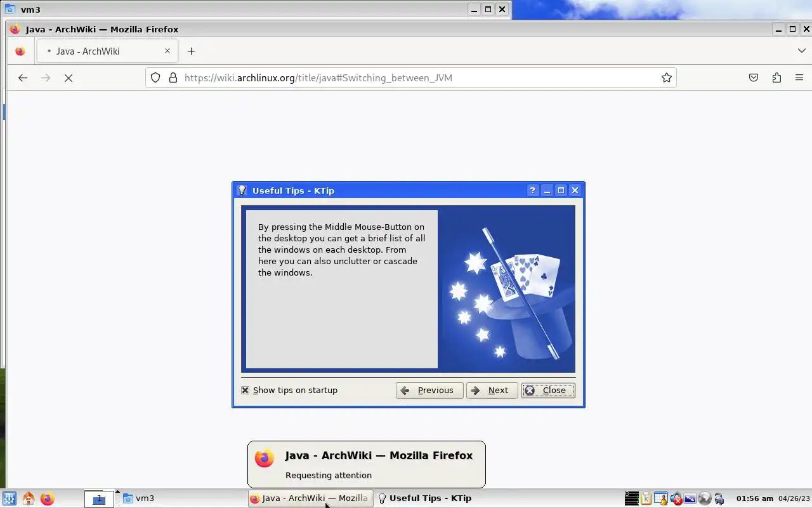The image size is (812, 508).
Task: Open the muted volume tray icon
Action: click(x=676, y=498)
